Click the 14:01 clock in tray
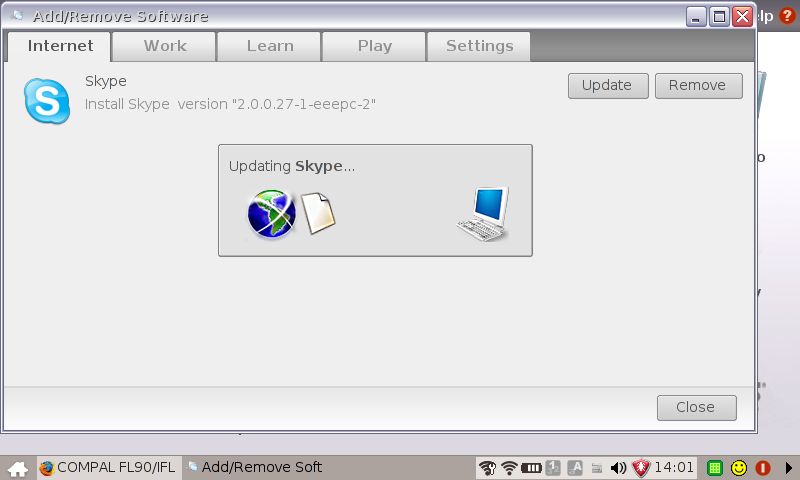Image resolution: width=800 pixels, height=480 pixels. point(674,467)
